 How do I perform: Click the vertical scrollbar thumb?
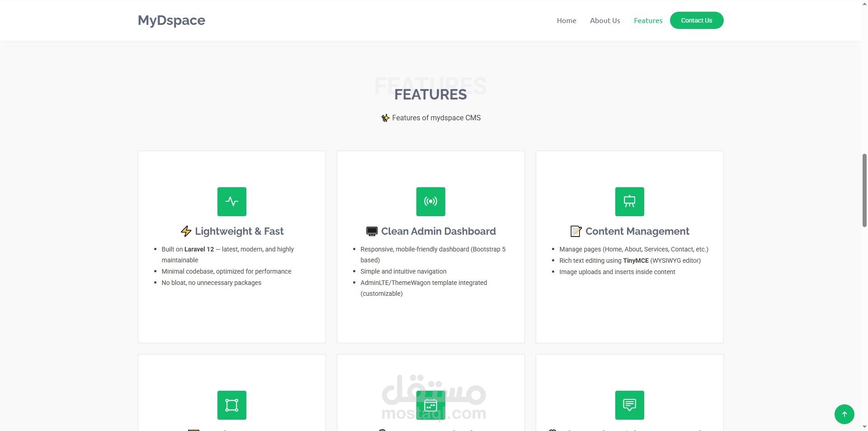coord(864,190)
